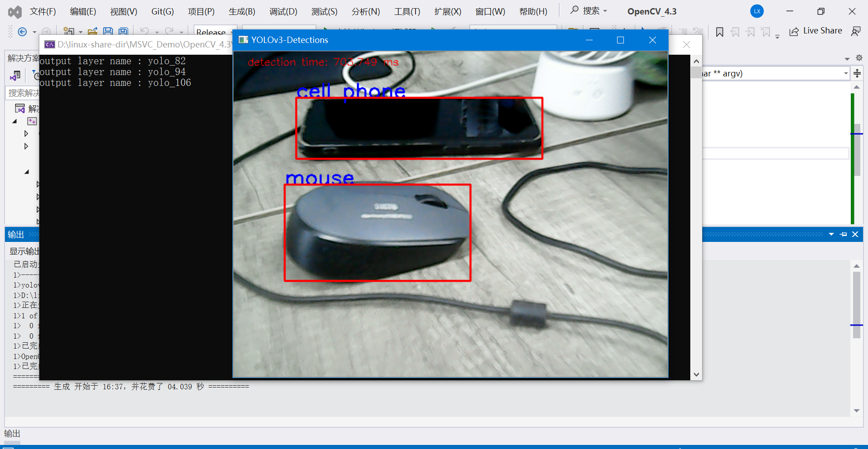The width and height of the screenshot is (868, 449).
Task: Maximize the YOLOv3-Detections window
Action: (x=620, y=40)
